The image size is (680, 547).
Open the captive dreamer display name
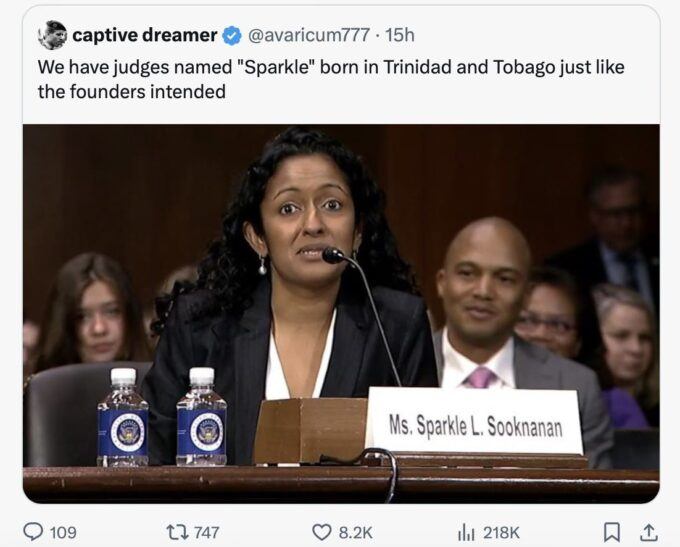145,35
